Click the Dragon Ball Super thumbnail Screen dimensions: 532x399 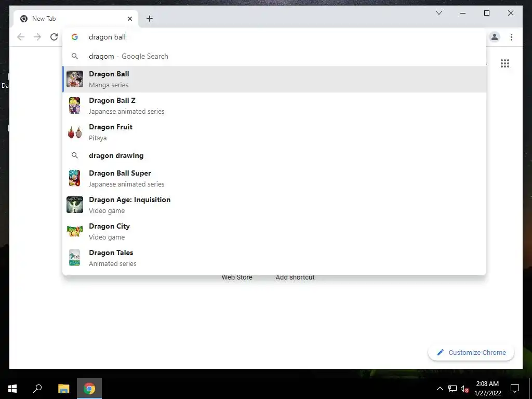click(75, 179)
